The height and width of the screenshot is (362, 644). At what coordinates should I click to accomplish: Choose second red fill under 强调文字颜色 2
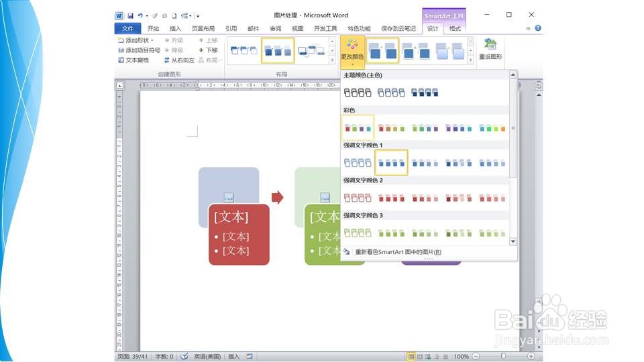point(391,198)
